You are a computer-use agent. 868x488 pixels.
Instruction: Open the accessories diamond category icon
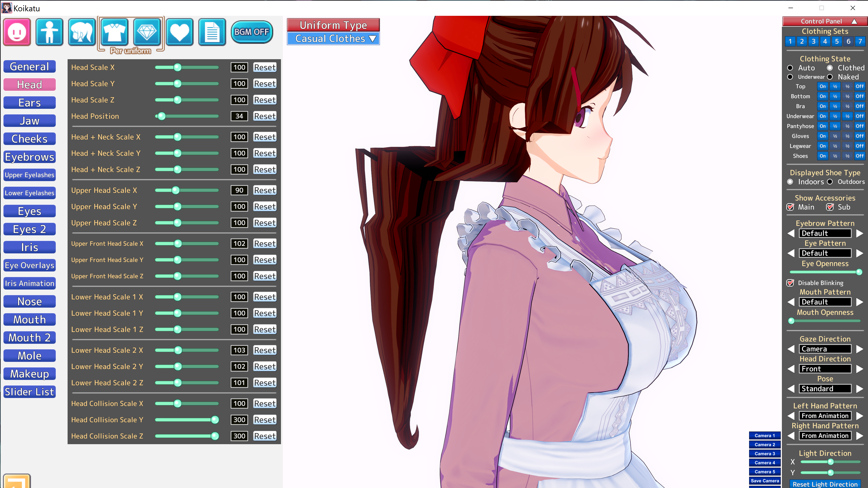pyautogui.click(x=147, y=32)
